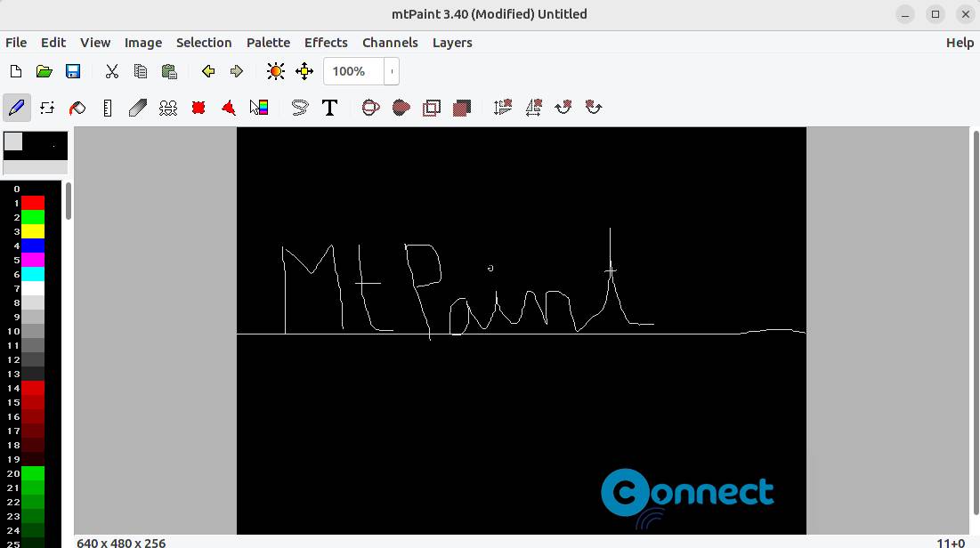980x548 pixels.
Task: Click the Ellipse Outline icon
Action: point(370,108)
